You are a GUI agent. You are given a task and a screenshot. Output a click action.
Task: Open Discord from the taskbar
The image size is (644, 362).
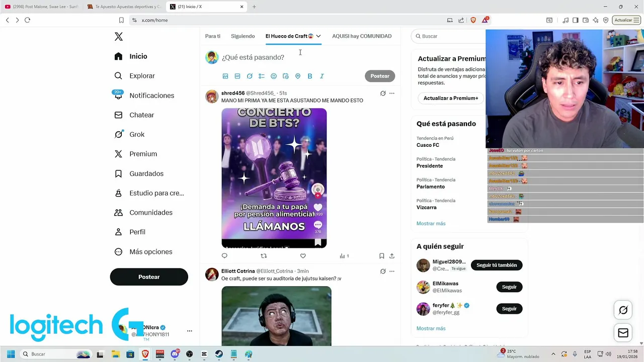click(175, 354)
